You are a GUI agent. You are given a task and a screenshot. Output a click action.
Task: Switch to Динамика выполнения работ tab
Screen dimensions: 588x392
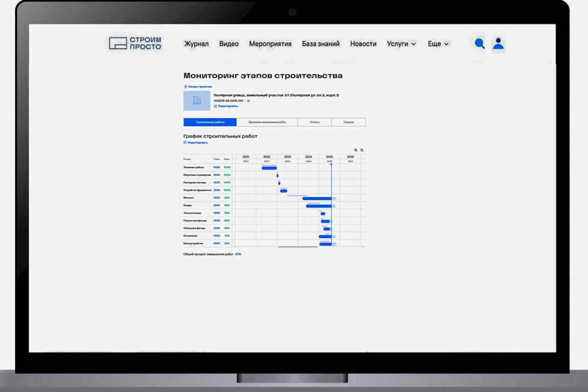pyautogui.click(x=267, y=122)
